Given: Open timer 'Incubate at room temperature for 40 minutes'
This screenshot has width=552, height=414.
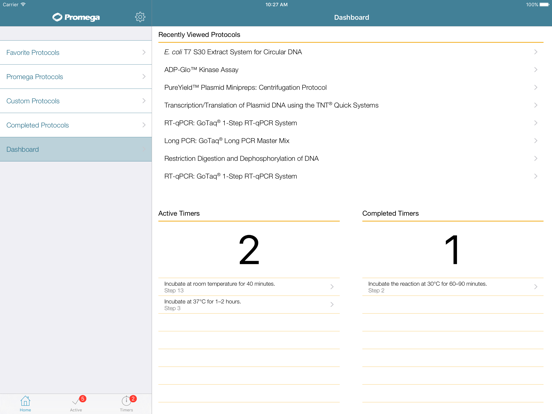Looking at the screenshot, I should (x=249, y=287).
